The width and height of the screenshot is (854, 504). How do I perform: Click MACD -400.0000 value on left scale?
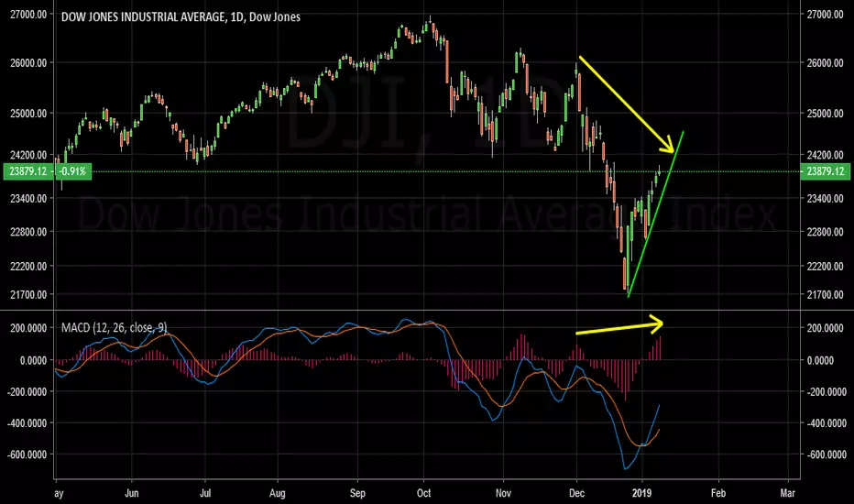pos(27,422)
